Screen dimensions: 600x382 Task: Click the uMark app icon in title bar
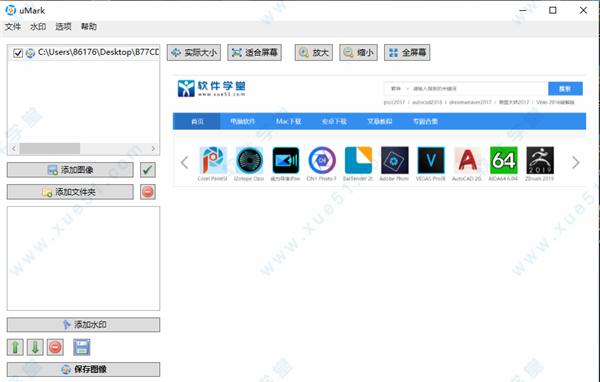point(10,10)
